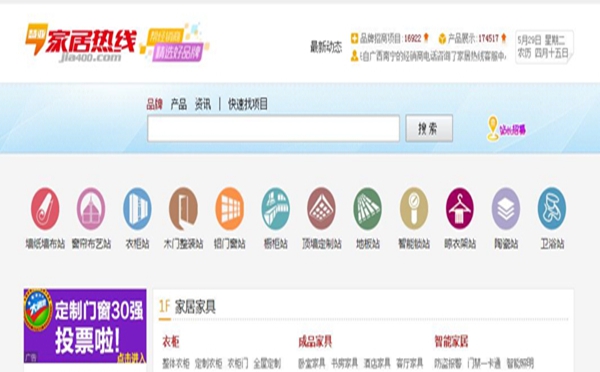Open the 衣柜站 wardrobe icon
Image resolution: width=600 pixels, height=372 pixels.
(137, 209)
